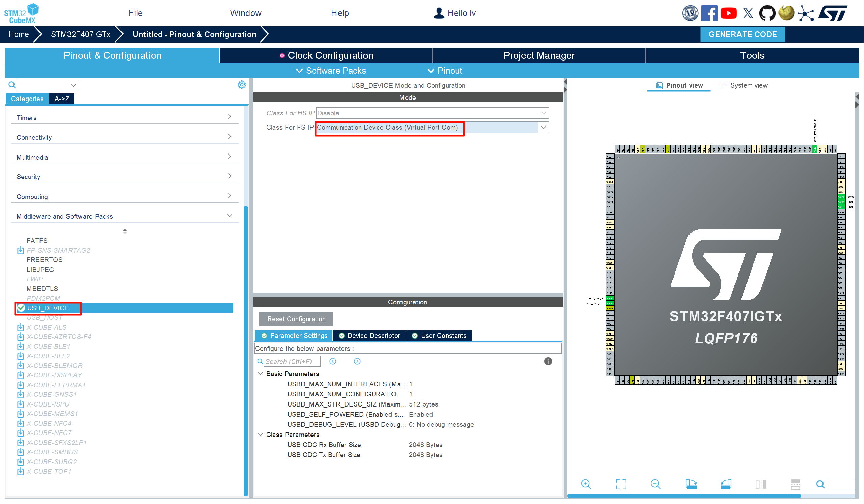Click the Hello lv user account icon
The image size is (864, 504).
[x=439, y=13]
